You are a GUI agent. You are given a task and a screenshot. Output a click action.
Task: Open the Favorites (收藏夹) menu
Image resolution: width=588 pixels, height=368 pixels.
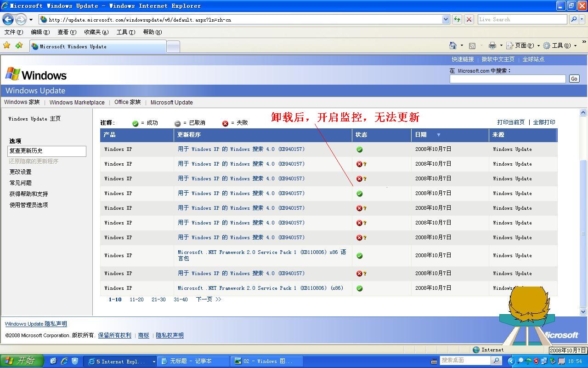coord(96,32)
